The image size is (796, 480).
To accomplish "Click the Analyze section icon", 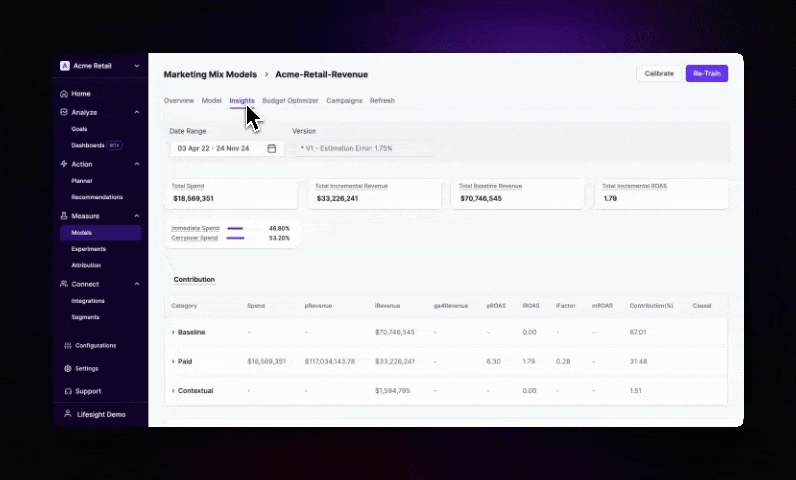I will point(64,112).
